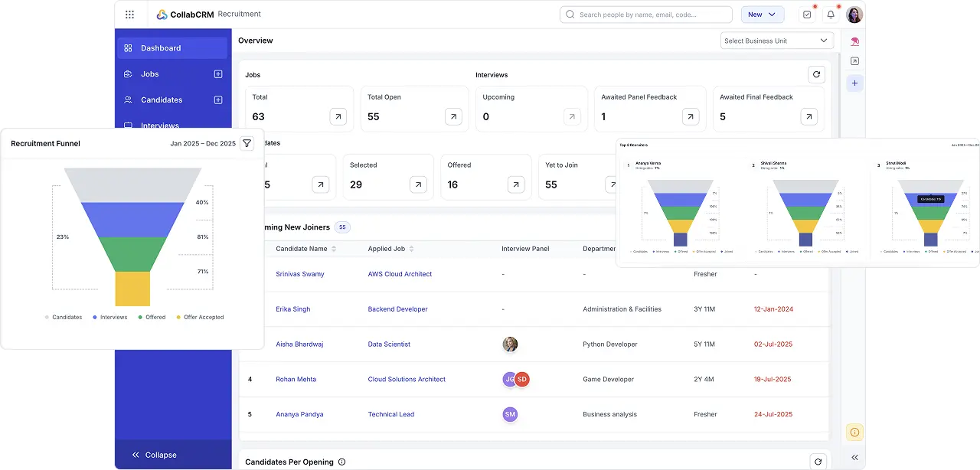Open the New button dropdown

tap(762, 14)
